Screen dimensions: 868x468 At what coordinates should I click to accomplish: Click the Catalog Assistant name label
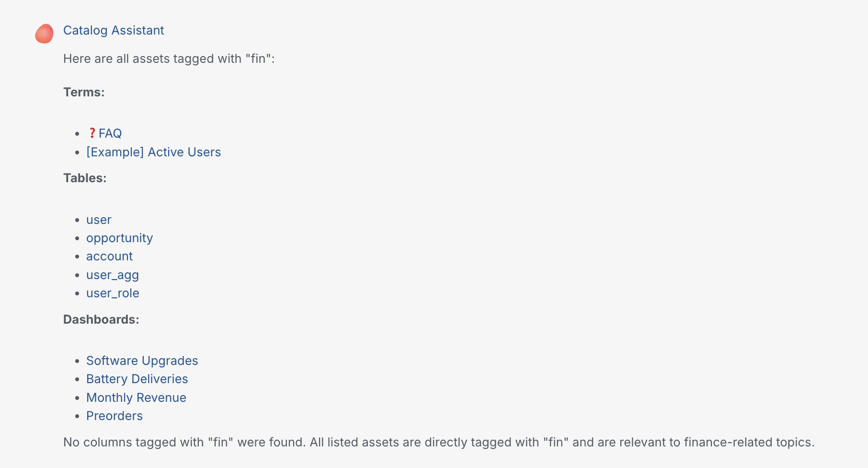(x=114, y=30)
